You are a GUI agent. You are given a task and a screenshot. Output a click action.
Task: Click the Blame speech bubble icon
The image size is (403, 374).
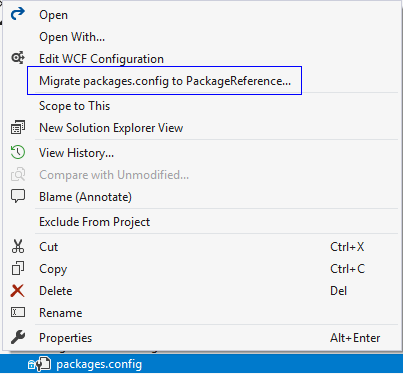point(18,196)
